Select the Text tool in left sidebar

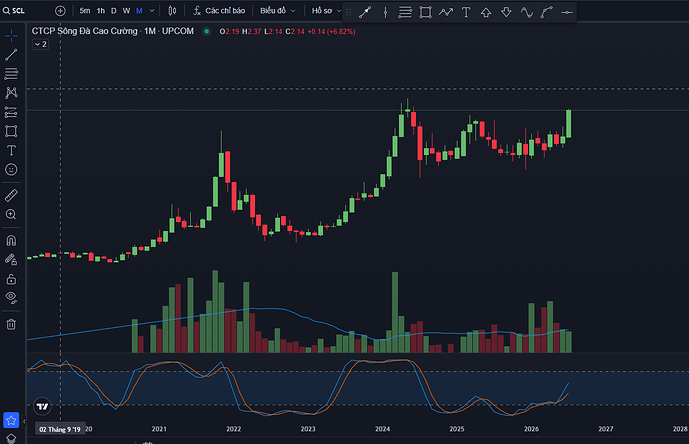[x=11, y=150]
